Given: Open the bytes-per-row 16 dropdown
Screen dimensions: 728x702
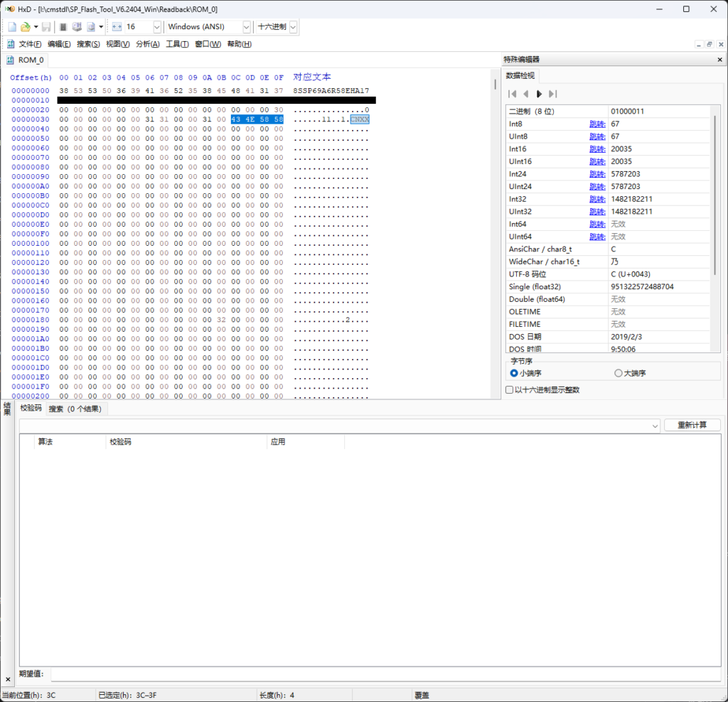Looking at the screenshot, I should pos(156,27).
